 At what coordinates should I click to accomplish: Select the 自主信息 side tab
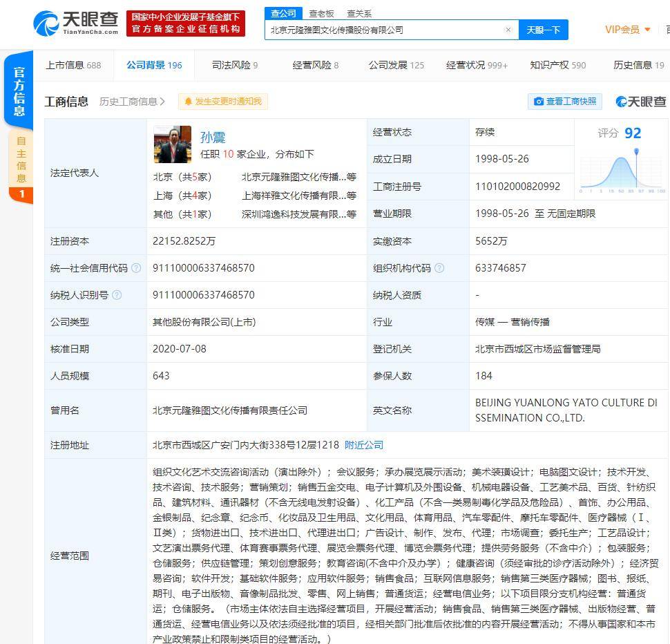(x=21, y=167)
